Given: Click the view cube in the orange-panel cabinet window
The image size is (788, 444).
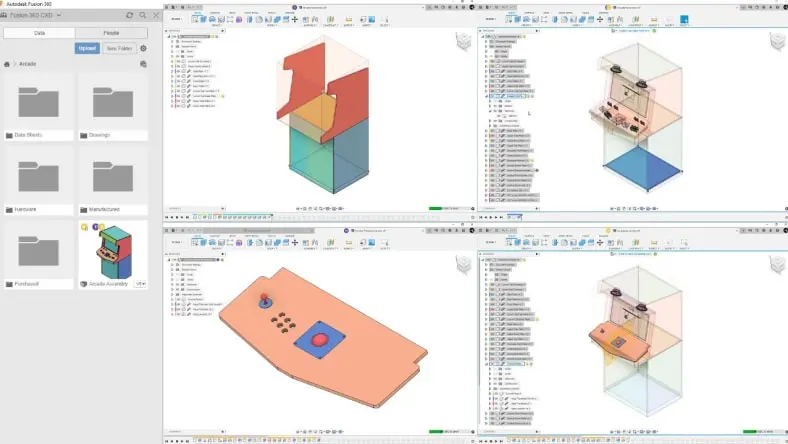Looking at the screenshot, I should pos(778,264).
